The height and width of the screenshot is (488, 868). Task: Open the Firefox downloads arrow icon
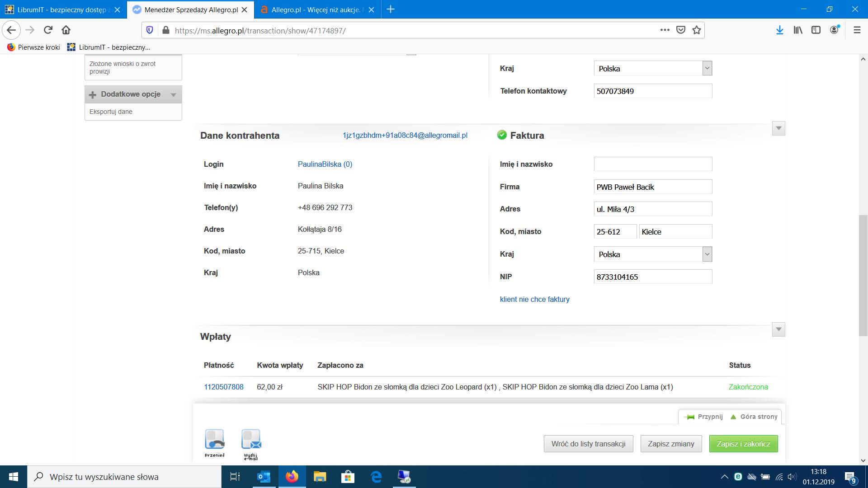click(779, 30)
